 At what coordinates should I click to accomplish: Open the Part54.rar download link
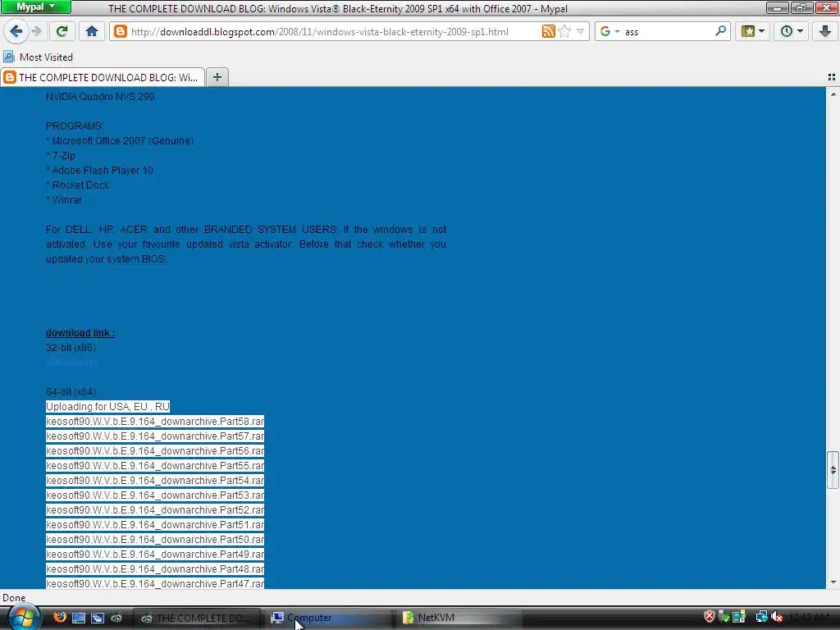coord(155,481)
